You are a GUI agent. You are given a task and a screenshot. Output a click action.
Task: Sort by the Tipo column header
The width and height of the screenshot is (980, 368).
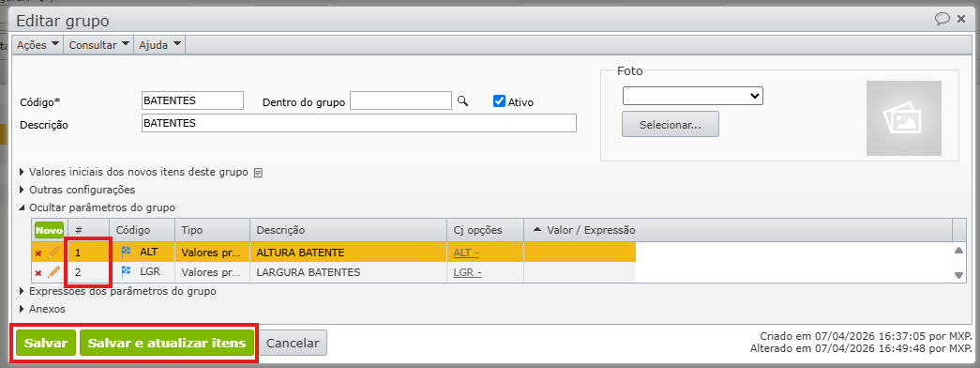point(213,230)
